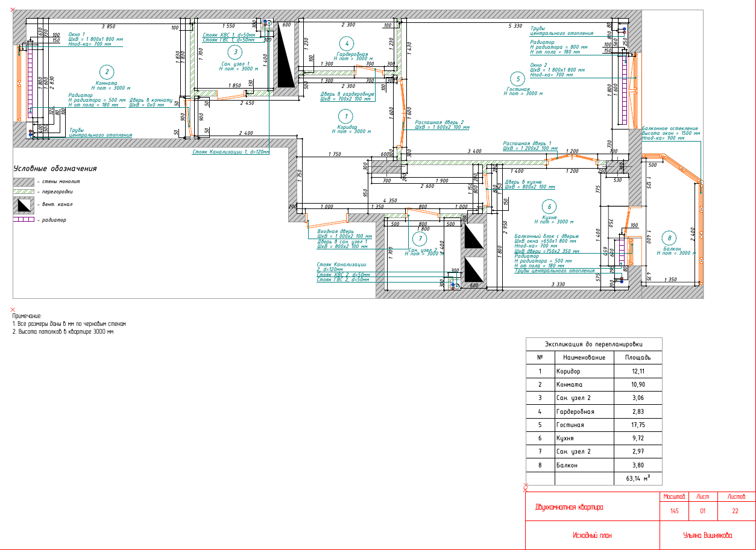Click the Масштаб cell in the title block

pyautogui.click(x=674, y=497)
